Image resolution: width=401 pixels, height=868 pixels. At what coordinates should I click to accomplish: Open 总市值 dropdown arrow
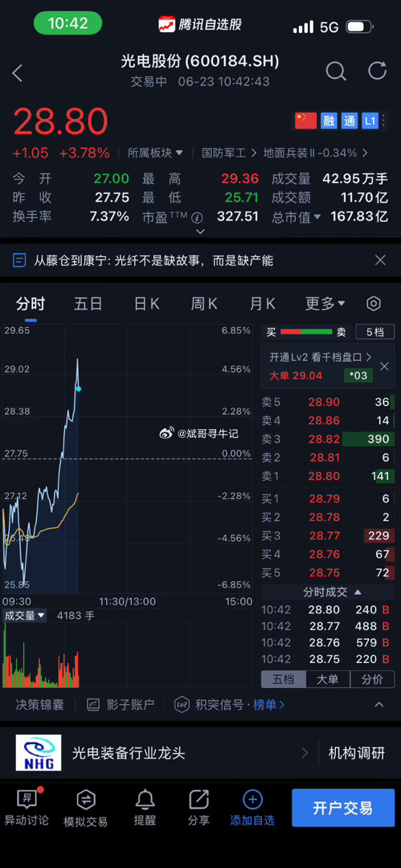(317, 217)
